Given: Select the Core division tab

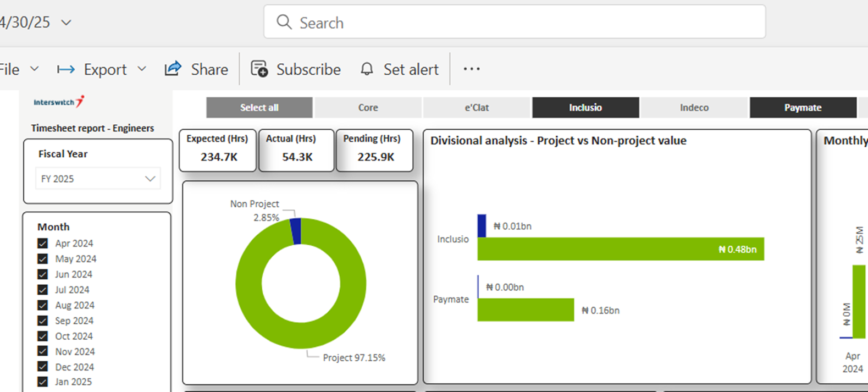Looking at the screenshot, I should click(x=368, y=108).
